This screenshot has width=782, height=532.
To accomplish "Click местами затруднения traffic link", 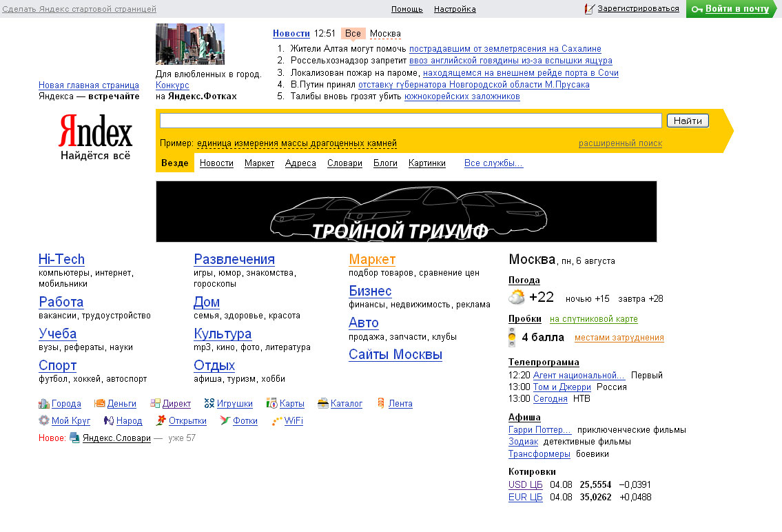I will 619,338.
